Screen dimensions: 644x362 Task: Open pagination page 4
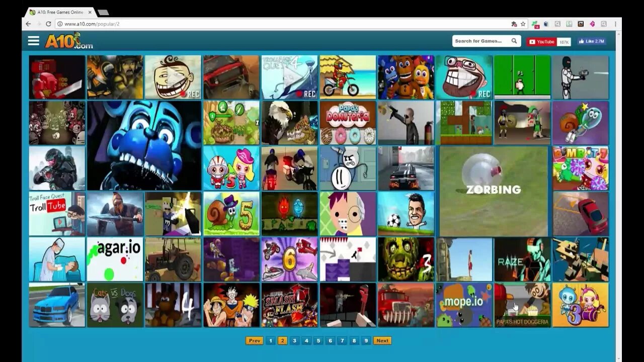pos(306,340)
